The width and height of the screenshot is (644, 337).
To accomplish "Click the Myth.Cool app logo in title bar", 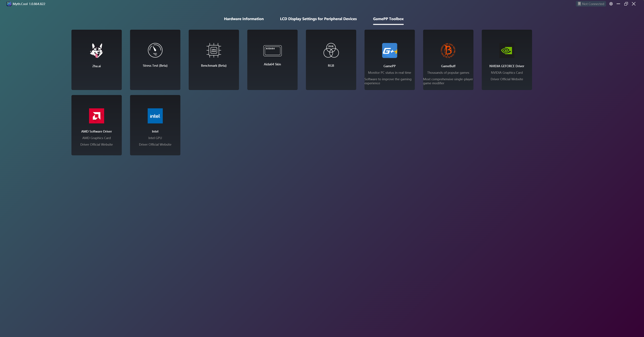I will click(9, 4).
